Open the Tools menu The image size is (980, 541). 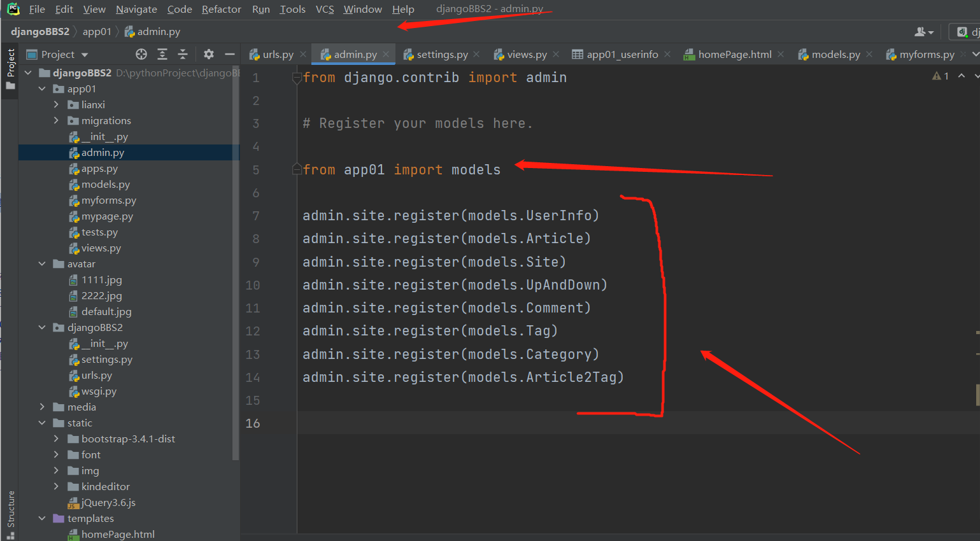[x=292, y=9]
